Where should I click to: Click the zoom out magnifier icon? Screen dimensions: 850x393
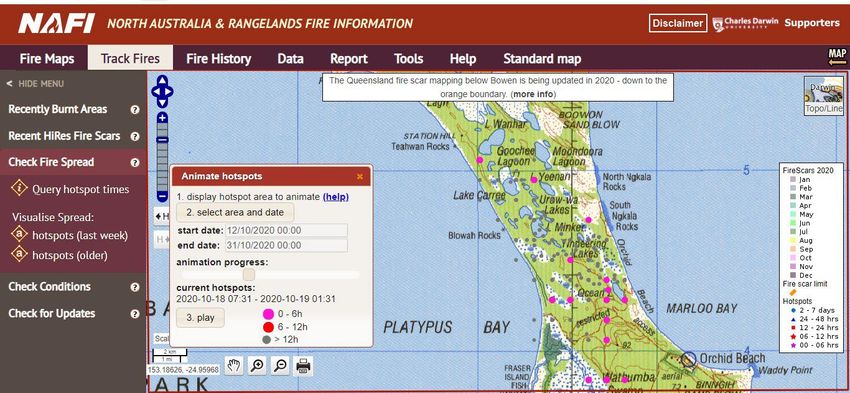tap(280, 366)
